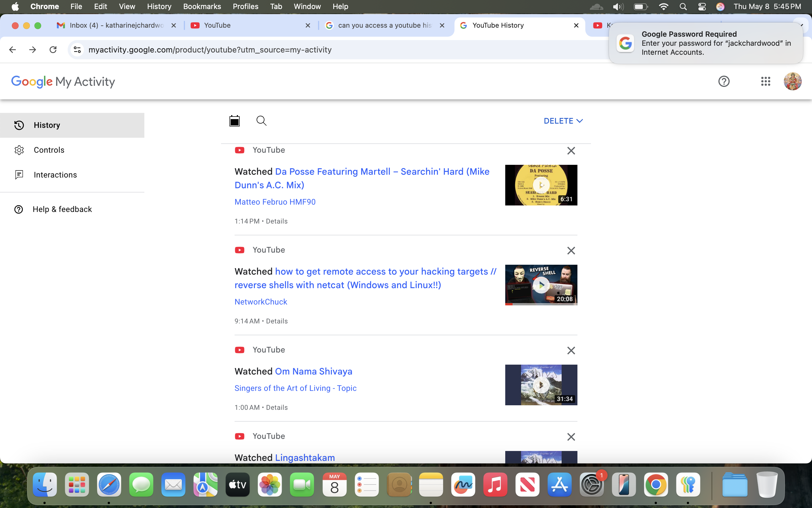The image size is (812, 508).
Task: Switch to 'can you access a youtube his' tab
Action: (x=385, y=25)
